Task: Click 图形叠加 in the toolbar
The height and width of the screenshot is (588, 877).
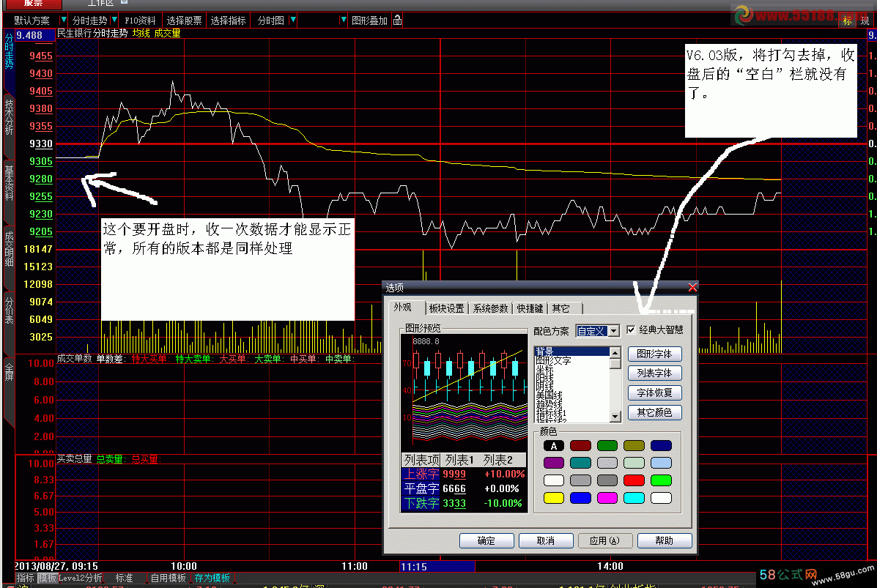Action: 370,21
